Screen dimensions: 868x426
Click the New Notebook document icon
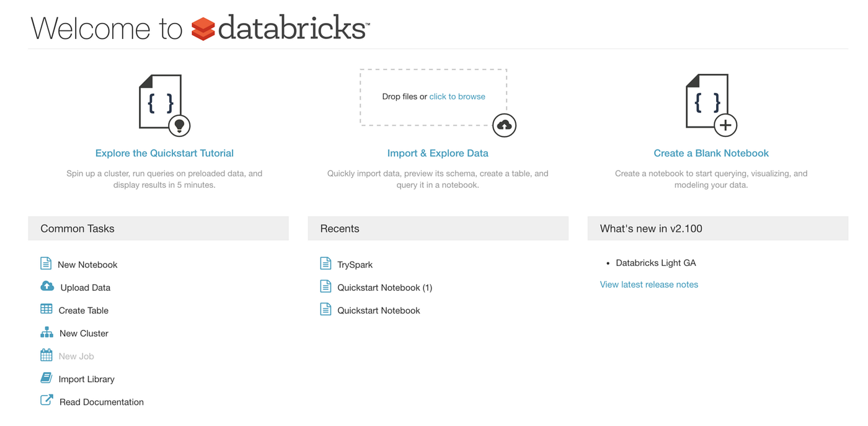(46, 264)
